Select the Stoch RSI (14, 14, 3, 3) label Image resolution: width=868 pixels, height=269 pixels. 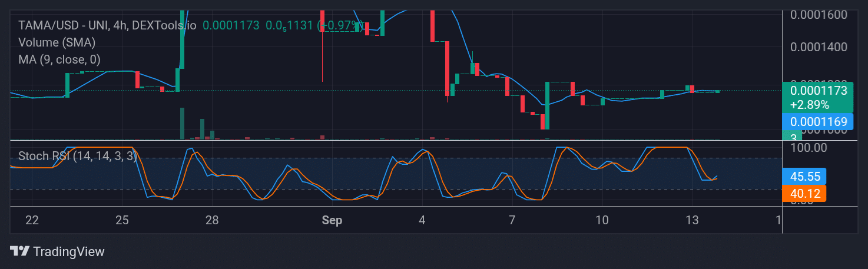(78, 156)
